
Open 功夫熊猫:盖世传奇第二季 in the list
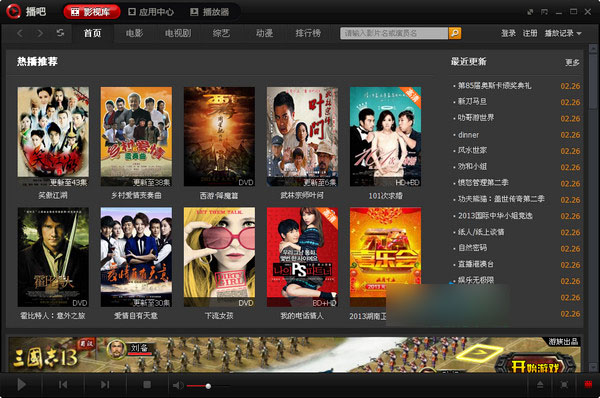pos(501,199)
